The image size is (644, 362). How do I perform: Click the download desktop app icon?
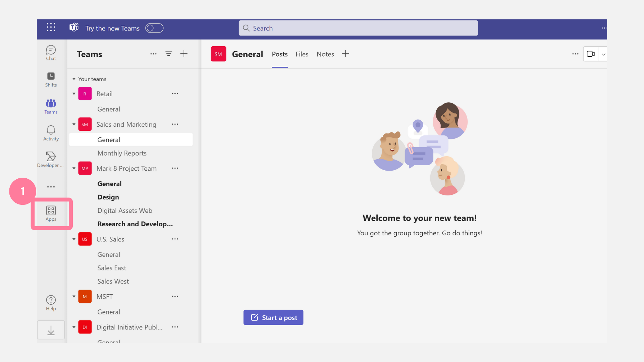[x=51, y=330]
